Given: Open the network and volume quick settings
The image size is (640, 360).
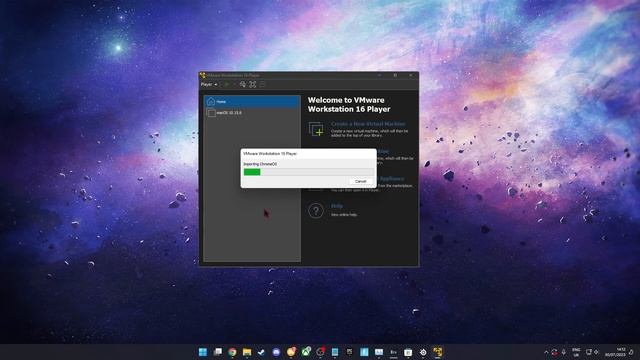Looking at the screenshot, I should point(592,352).
